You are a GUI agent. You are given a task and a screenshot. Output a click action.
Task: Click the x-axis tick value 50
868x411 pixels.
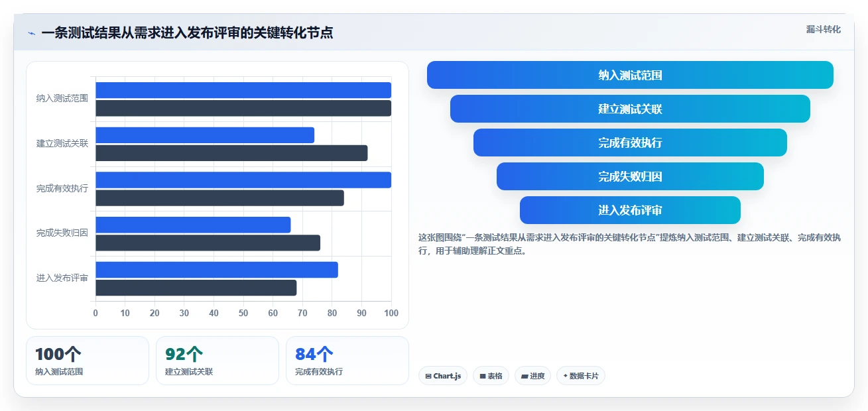(x=243, y=313)
